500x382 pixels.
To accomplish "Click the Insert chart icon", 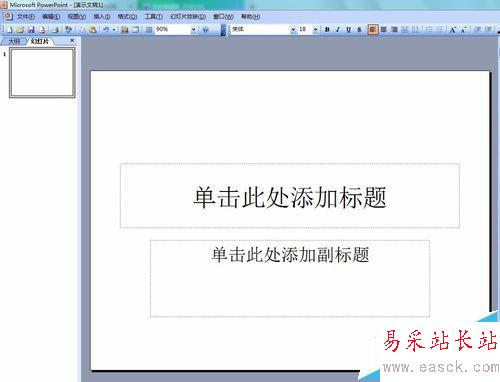I will (x=125, y=30).
